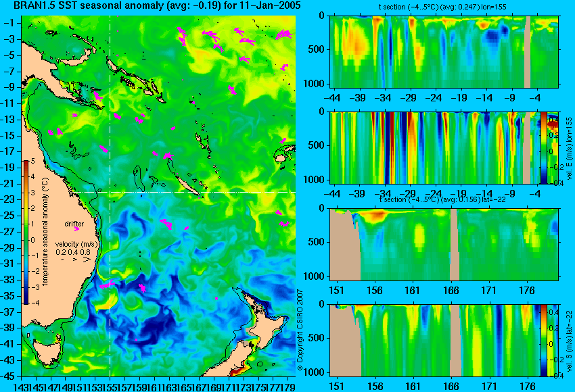
Task: Click the 't section (avg: 0.247) lon=155' title
Action: pyautogui.click(x=442, y=7)
